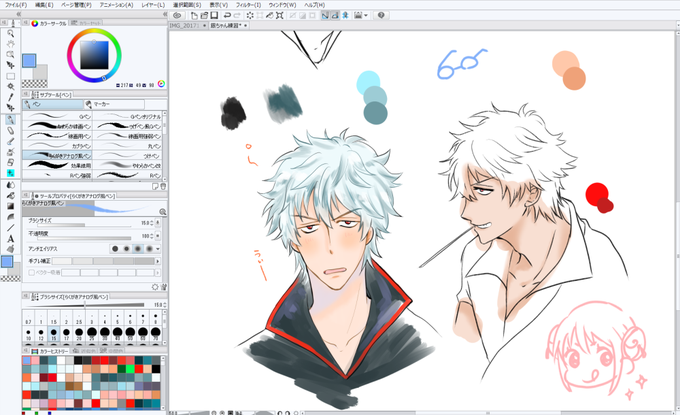This screenshot has width=680, height=415.
Task: Pick brush size preset 0.7
Action: tap(28, 317)
